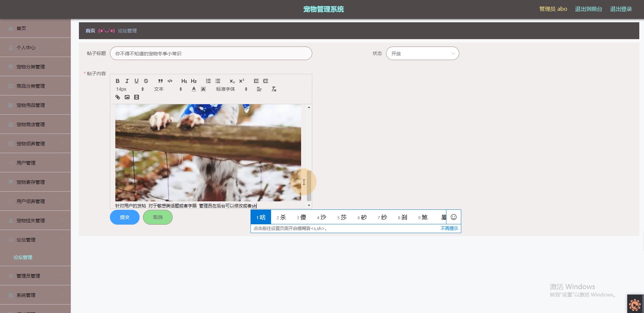The width and height of the screenshot is (644, 313).
Task: Expand the 用户管理 sidebar menu
Action: coord(35,163)
